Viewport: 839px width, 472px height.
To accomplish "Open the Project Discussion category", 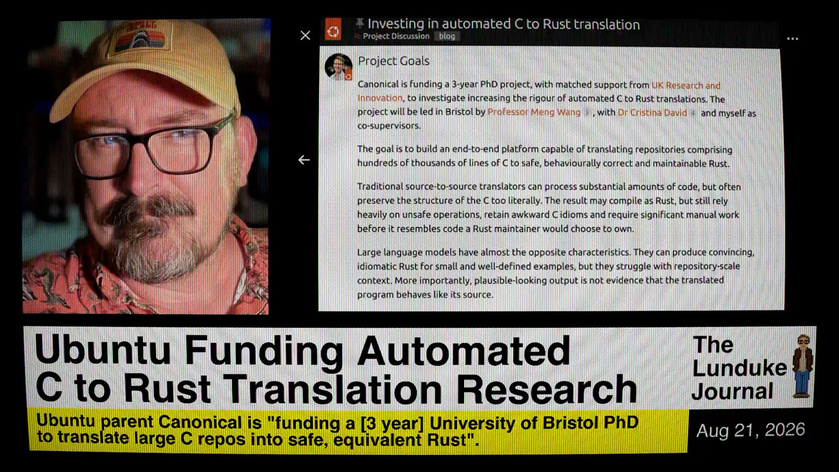I will (x=396, y=36).
